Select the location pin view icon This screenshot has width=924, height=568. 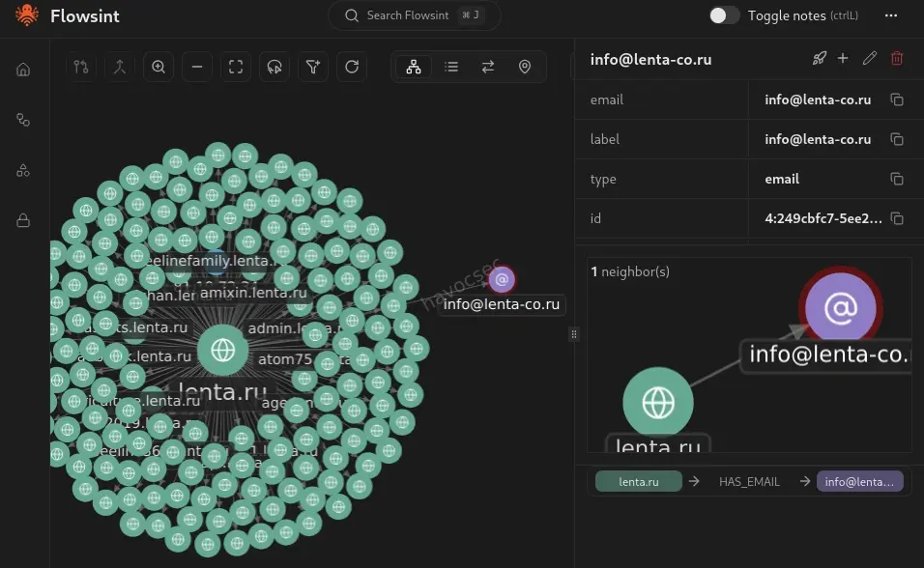(524, 67)
